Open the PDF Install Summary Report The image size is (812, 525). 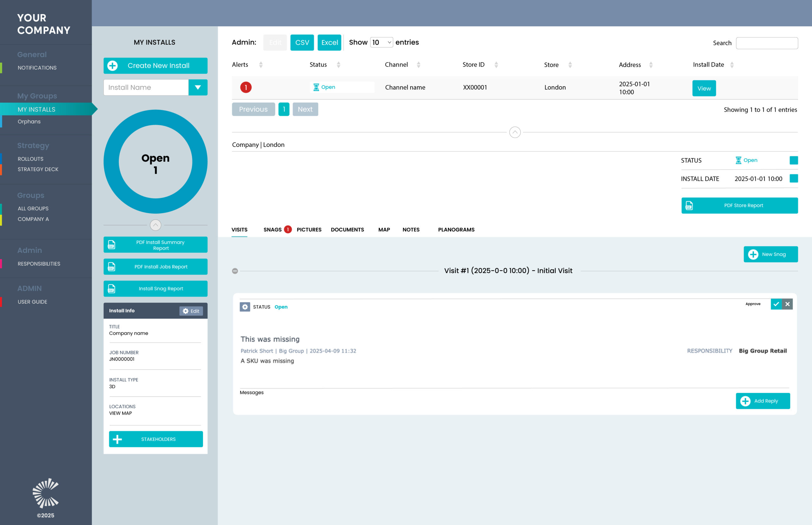(155, 245)
